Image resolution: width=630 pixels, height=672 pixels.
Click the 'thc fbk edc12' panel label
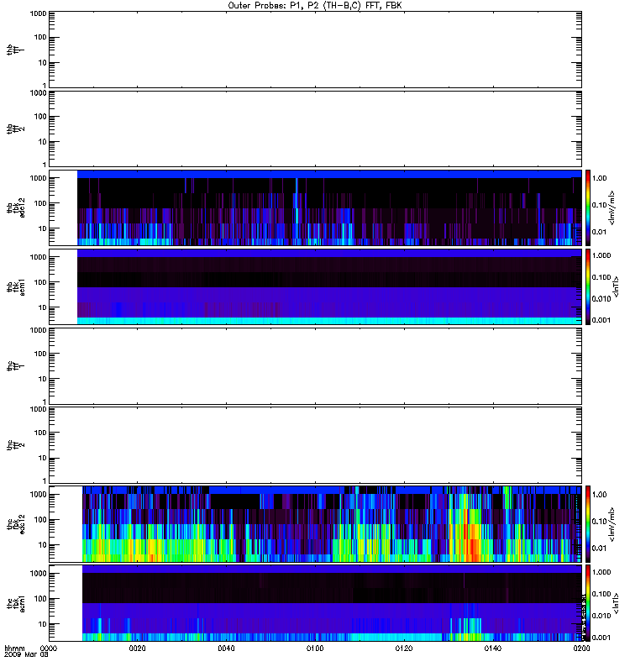pyautogui.click(x=15, y=524)
